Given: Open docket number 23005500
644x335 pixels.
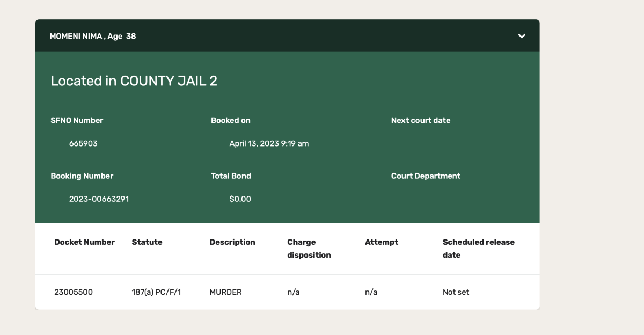Looking at the screenshot, I should pos(74,292).
